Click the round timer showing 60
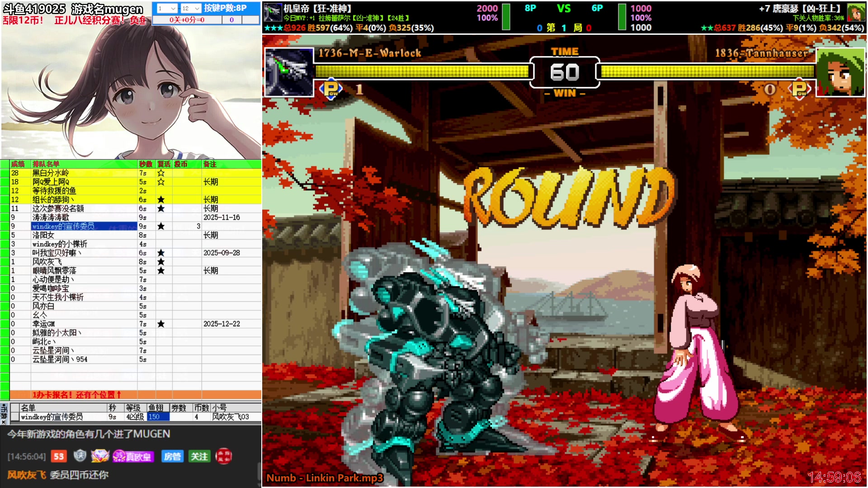Screen dimensions: 868x488 (x=565, y=72)
